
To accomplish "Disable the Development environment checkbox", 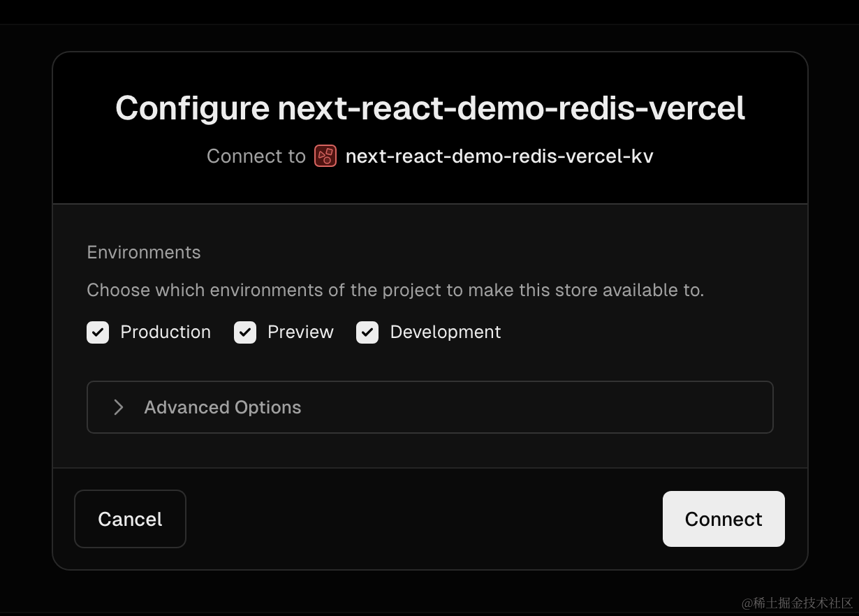I will click(367, 332).
